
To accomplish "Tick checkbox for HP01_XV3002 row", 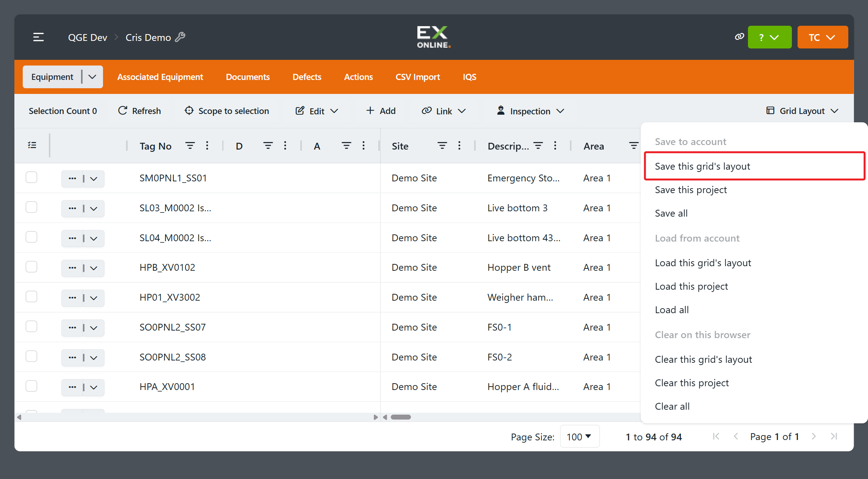I will tap(31, 296).
